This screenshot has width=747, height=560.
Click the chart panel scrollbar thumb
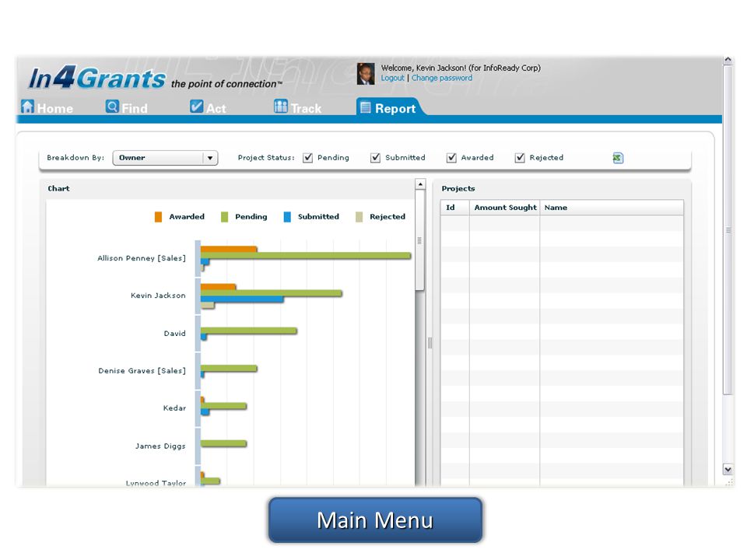(419, 240)
